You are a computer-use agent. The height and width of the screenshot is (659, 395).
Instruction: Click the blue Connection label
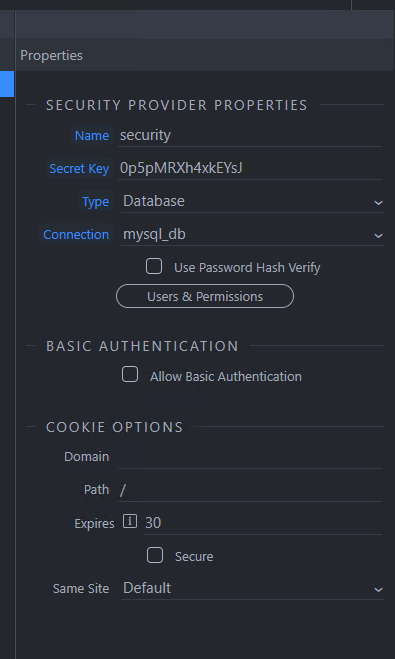click(x=76, y=235)
